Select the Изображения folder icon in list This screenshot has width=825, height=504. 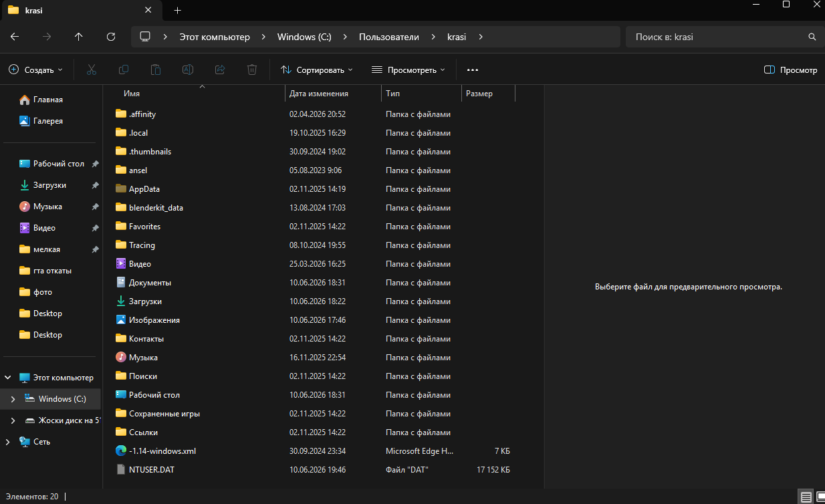121,320
